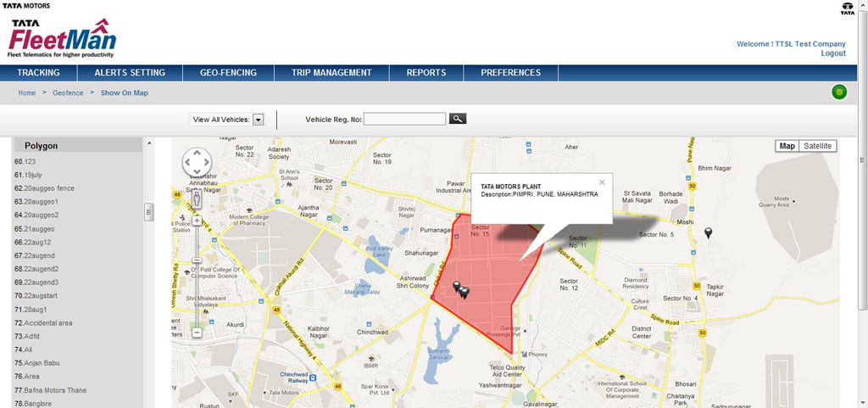Open the GEO-FENCING menu
This screenshot has height=408, width=868.
tap(228, 72)
